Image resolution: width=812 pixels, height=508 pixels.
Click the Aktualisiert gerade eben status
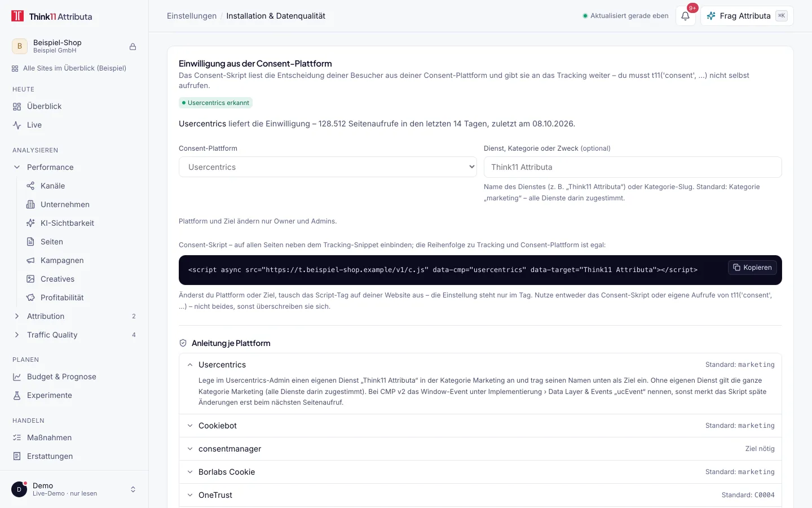tap(625, 16)
